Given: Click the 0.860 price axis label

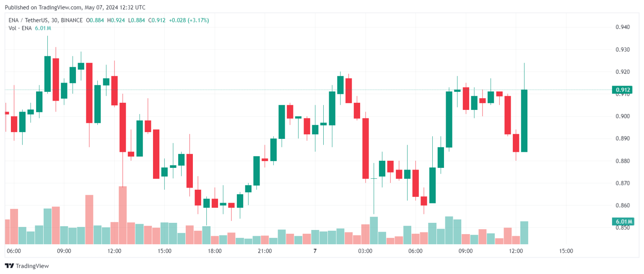Looking at the screenshot, I should 623,206.
